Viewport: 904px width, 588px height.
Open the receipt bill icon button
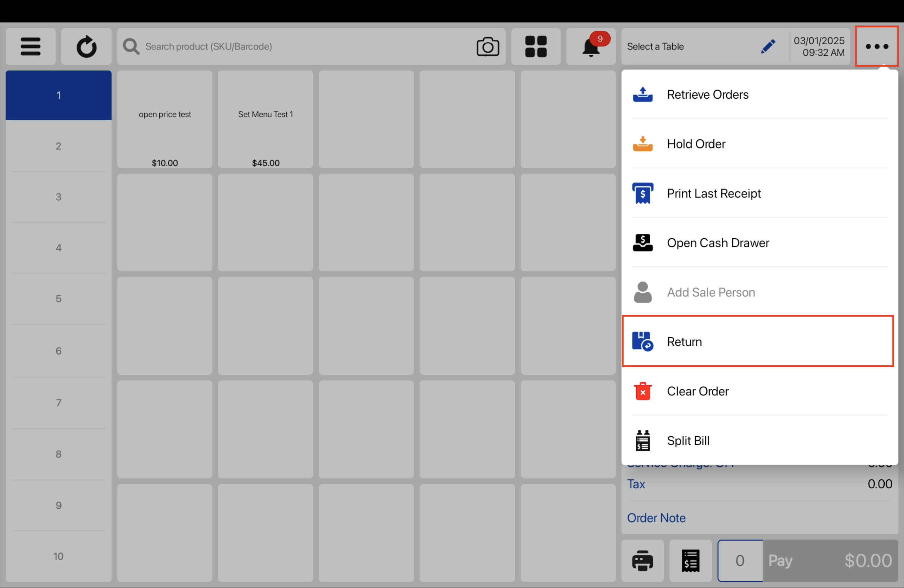(690, 561)
